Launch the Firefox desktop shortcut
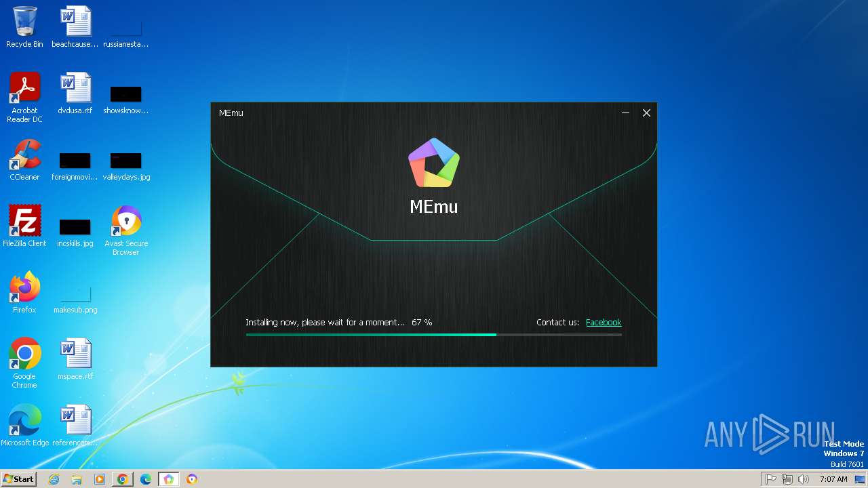This screenshot has height=488, width=868. 24,293
